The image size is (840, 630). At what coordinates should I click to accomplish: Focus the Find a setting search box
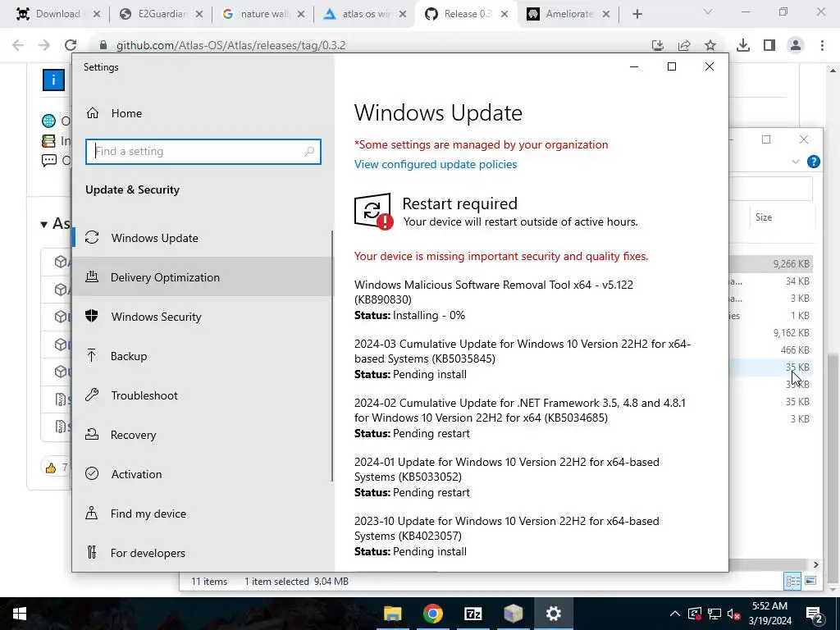(x=203, y=152)
